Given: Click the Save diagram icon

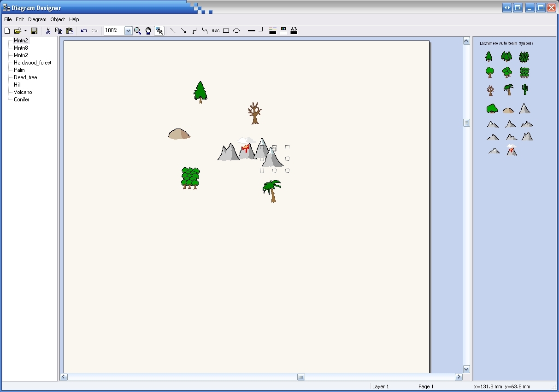Looking at the screenshot, I should pos(34,31).
